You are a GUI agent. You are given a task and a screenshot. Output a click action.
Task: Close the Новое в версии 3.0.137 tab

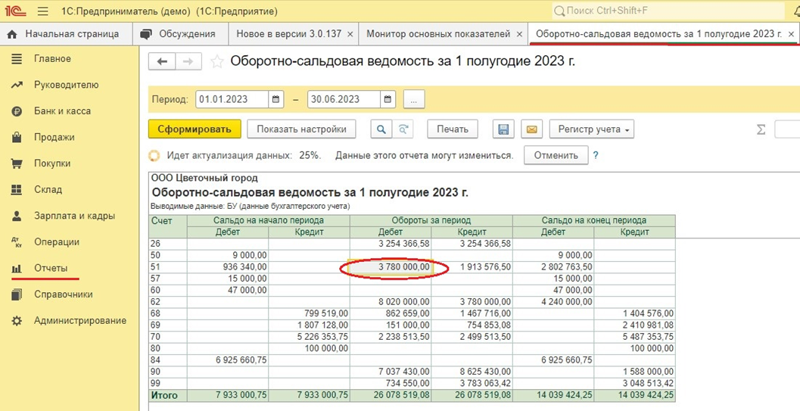(350, 34)
